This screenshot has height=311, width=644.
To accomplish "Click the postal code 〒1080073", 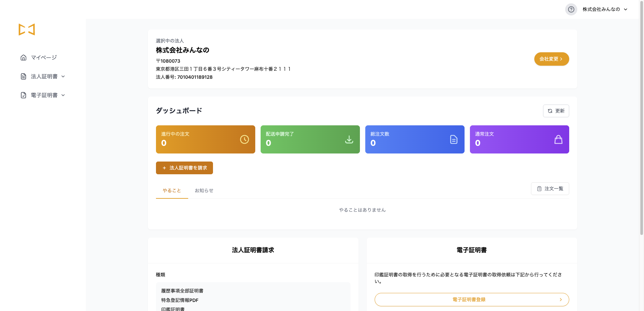I will tap(168, 61).
